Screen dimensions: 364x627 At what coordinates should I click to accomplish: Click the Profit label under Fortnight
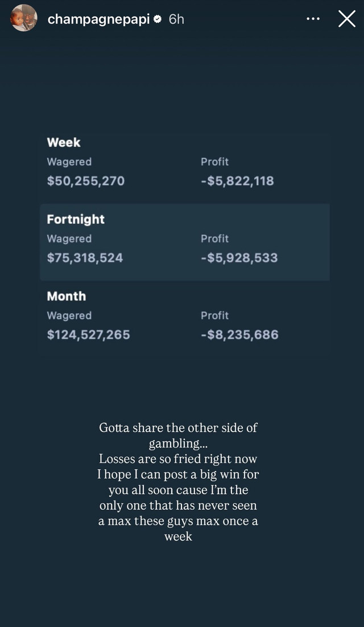[214, 239]
